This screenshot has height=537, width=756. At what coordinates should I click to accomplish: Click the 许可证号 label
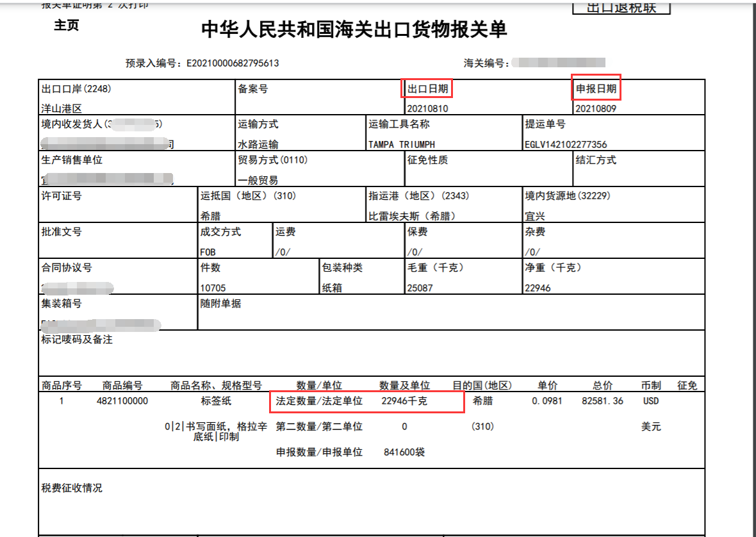[62, 195]
